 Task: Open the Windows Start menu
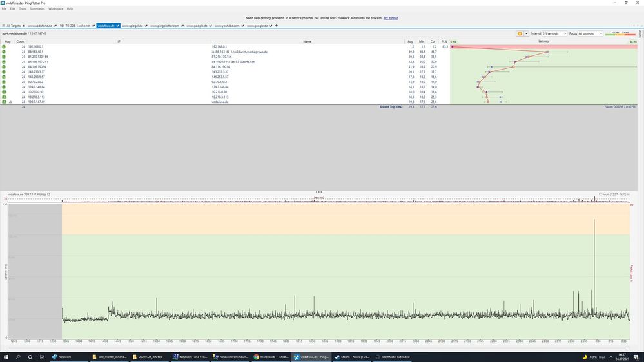[x=6, y=357]
